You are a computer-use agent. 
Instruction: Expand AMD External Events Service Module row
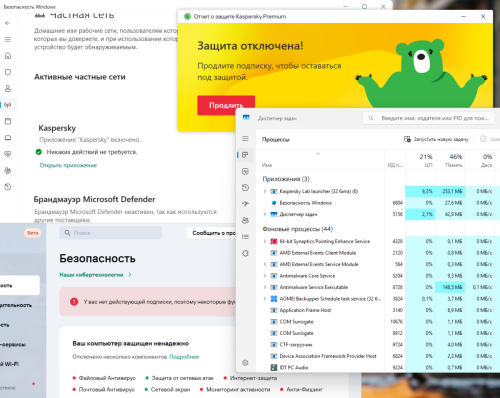point(265,264)
